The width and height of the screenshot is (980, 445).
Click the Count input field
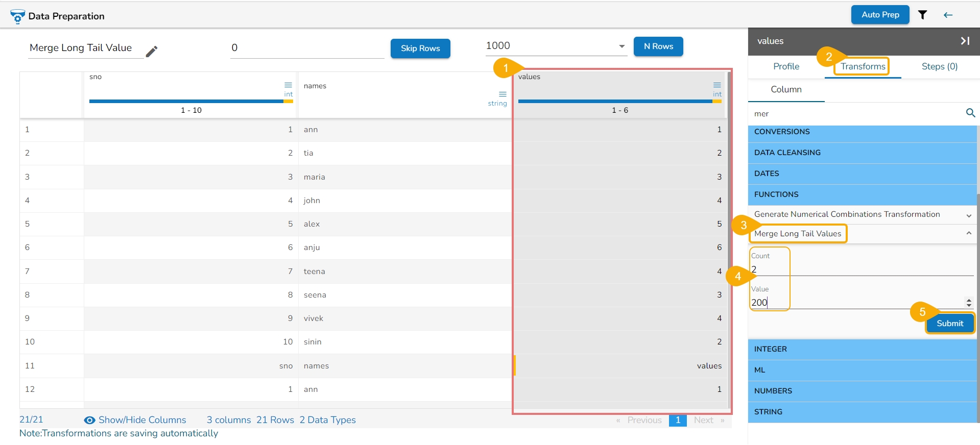tap(862, 269)
